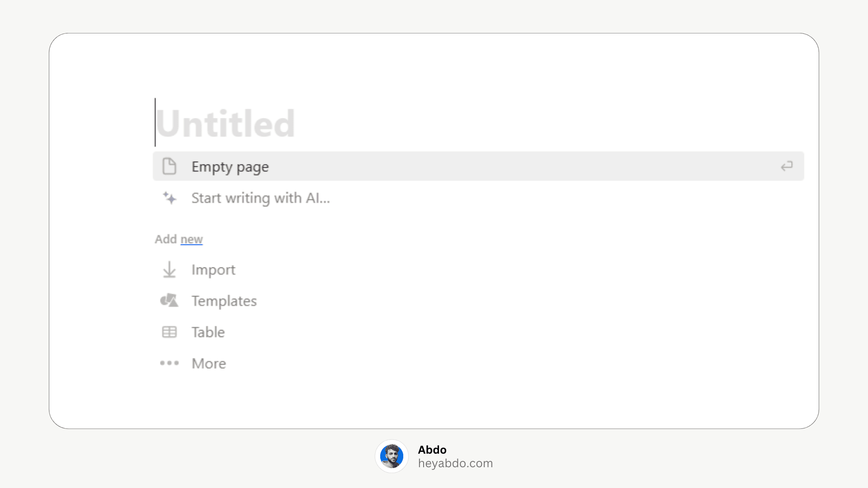868x488 pixels.
Task: Expand the More options label
Action: (209, 363)
